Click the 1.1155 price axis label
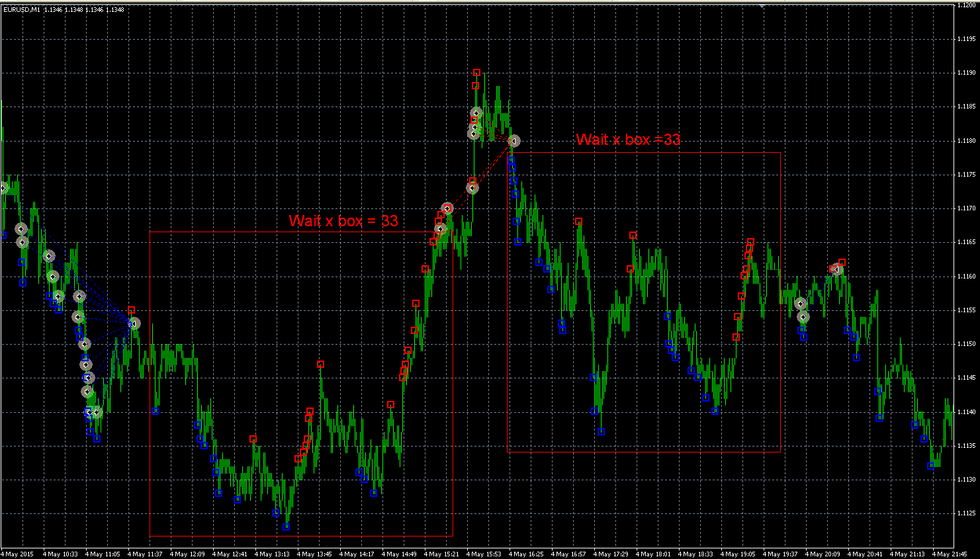This screenshot has height=559, width=980. point(966,310)
